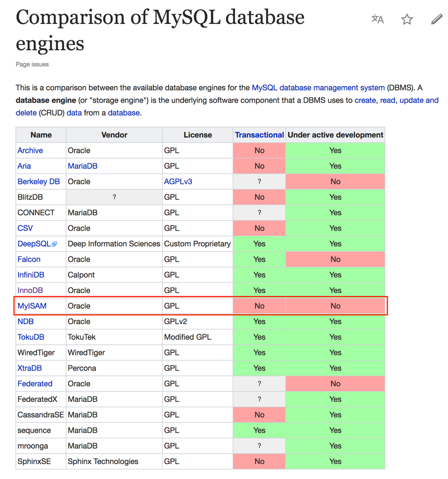The width and height of the screenshot is (448, 479).
Task: Select the SphinxSE name cell
Action: (41, 461)
